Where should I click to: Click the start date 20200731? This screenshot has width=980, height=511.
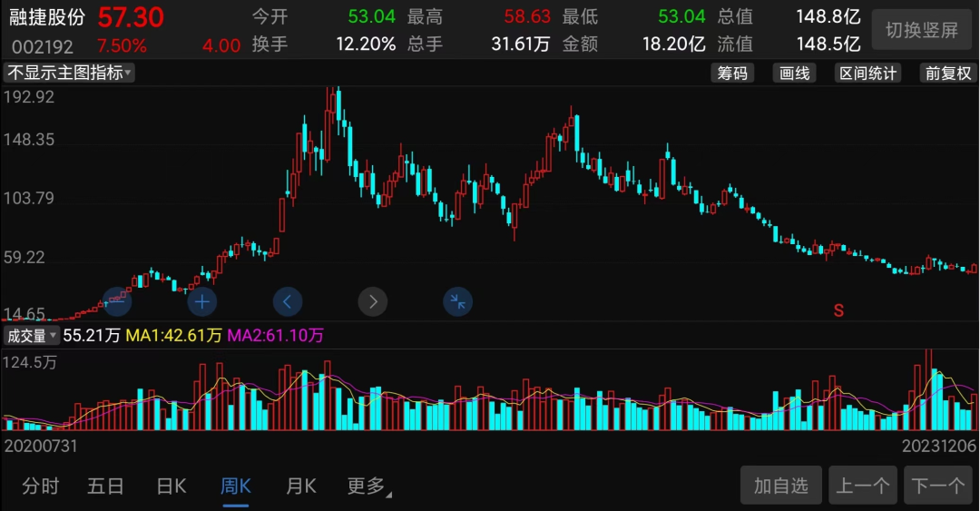pyautogui.click(x=41, y=446)
